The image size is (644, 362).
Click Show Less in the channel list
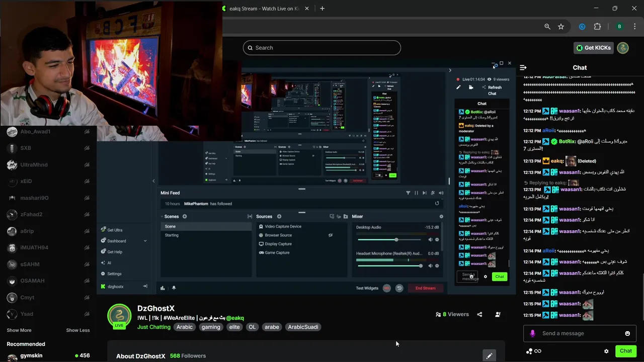[x=78, y=330]
